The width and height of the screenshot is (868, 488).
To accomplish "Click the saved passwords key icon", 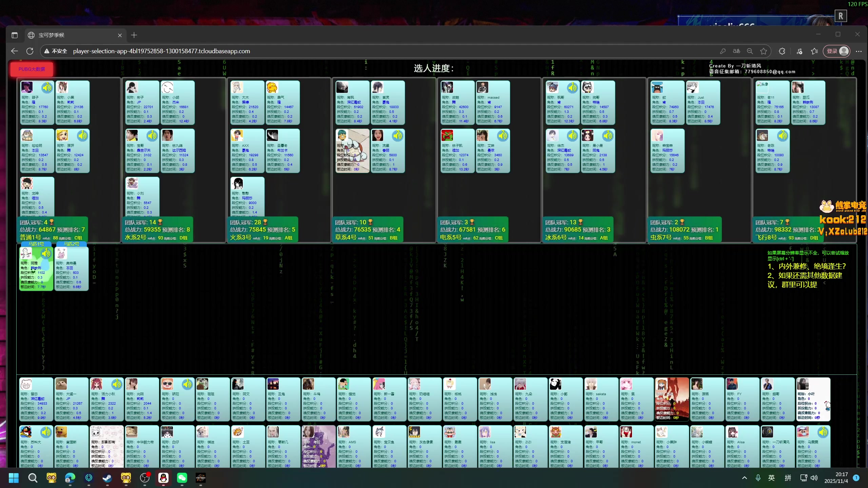I will pyautogui.click(x=723, y=51).
